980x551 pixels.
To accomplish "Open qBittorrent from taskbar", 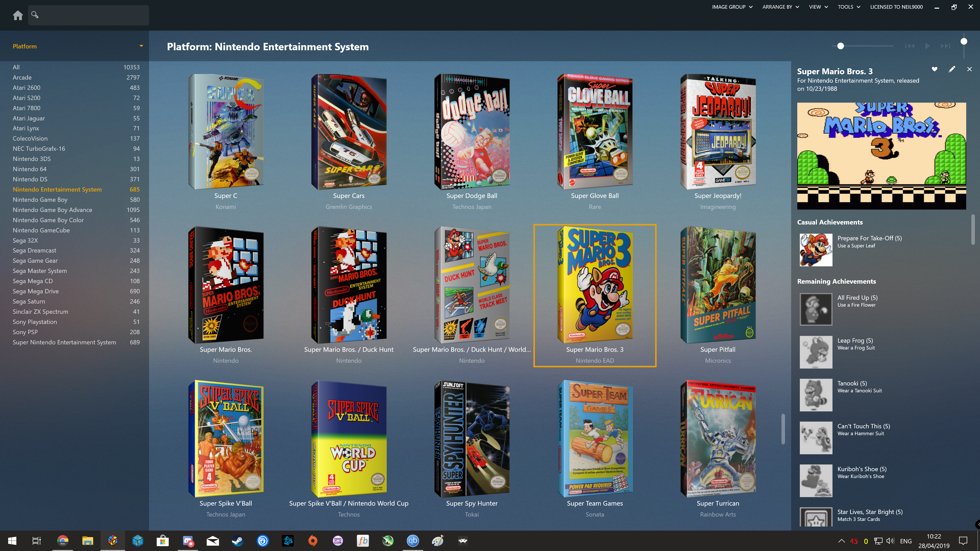I will [x=413, y=540].
